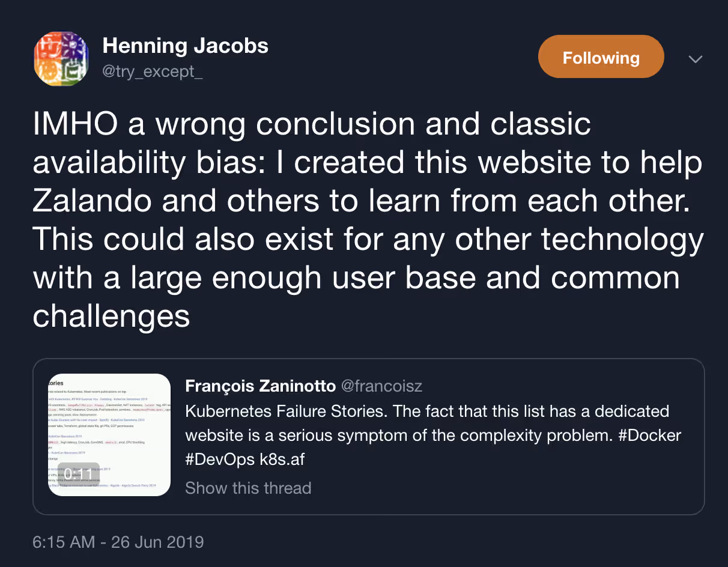Follow the k8s.af link
Image resolution: width=728 pixels, height=567 pixels.
point(282,459)
